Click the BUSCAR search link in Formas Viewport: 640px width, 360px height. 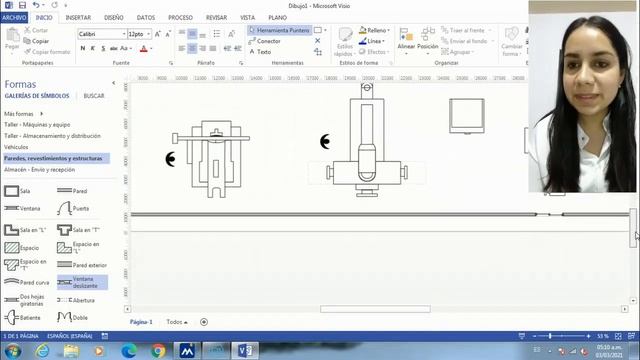point(94,96)
